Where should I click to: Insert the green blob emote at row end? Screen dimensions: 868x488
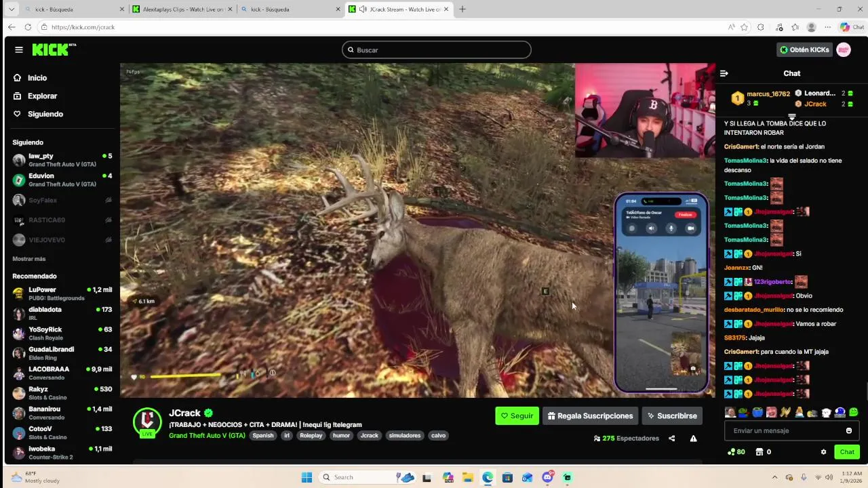tap(853, 412)
